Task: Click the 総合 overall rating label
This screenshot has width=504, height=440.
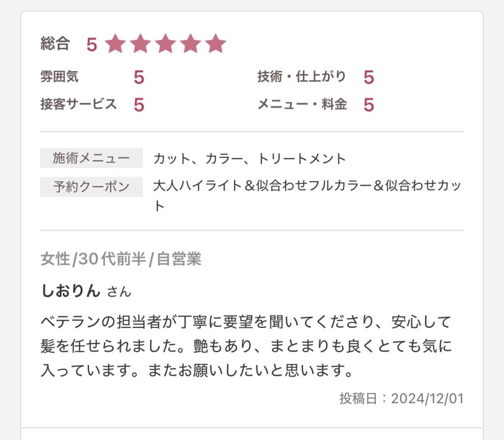Action: 55,44
